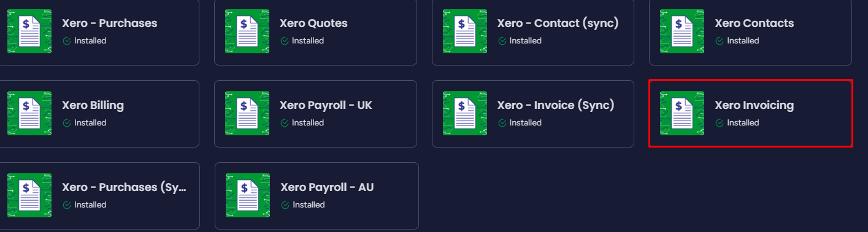Open the Xero Billing title
Screen dimensions: 868x232
tap(93, 105)
